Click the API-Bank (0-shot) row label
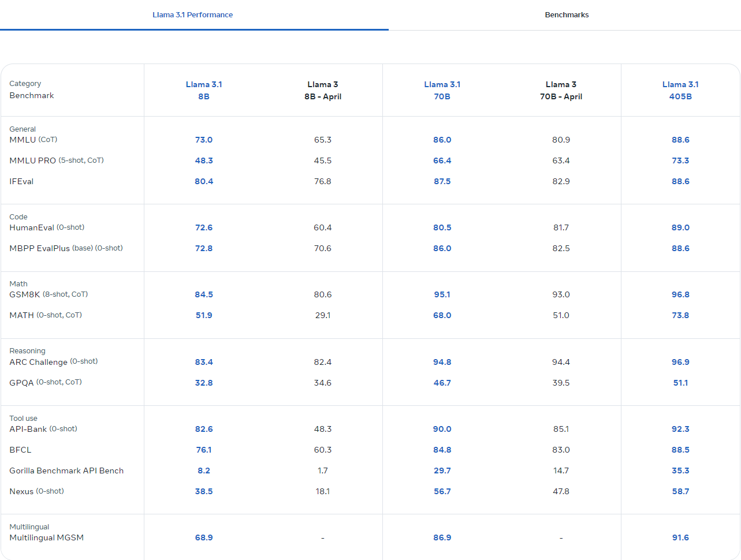Screen dimensions: 741x560 pyautogui.click(x=43, y=429)
